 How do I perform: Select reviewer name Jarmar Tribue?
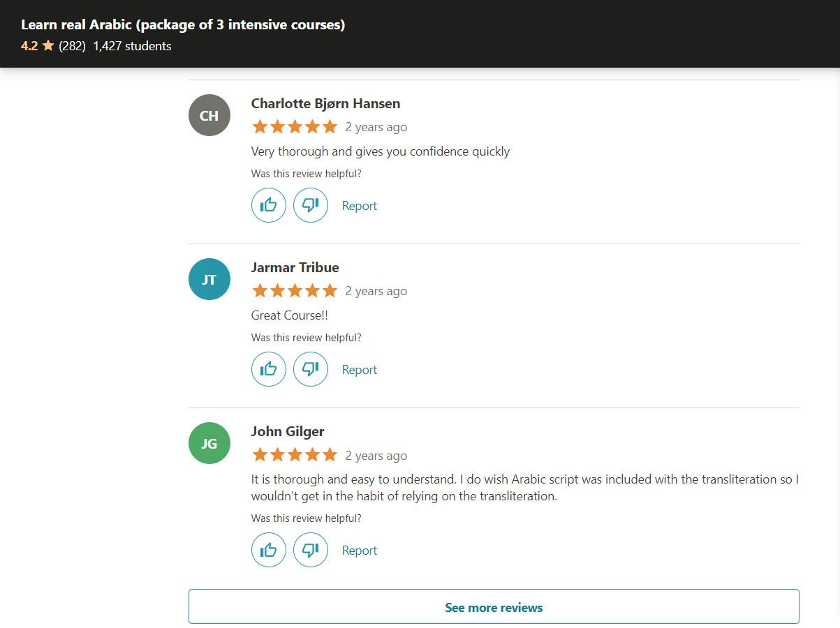point(295,267)
